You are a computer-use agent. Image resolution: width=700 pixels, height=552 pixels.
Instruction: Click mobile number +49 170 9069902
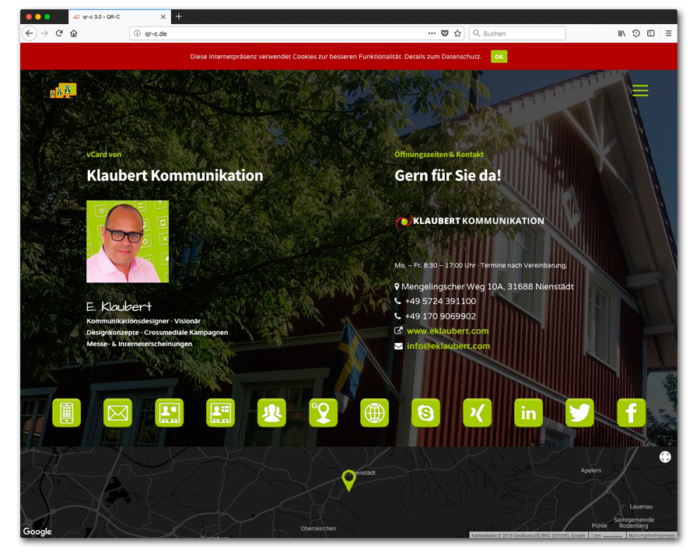click(x=440, y=316)
